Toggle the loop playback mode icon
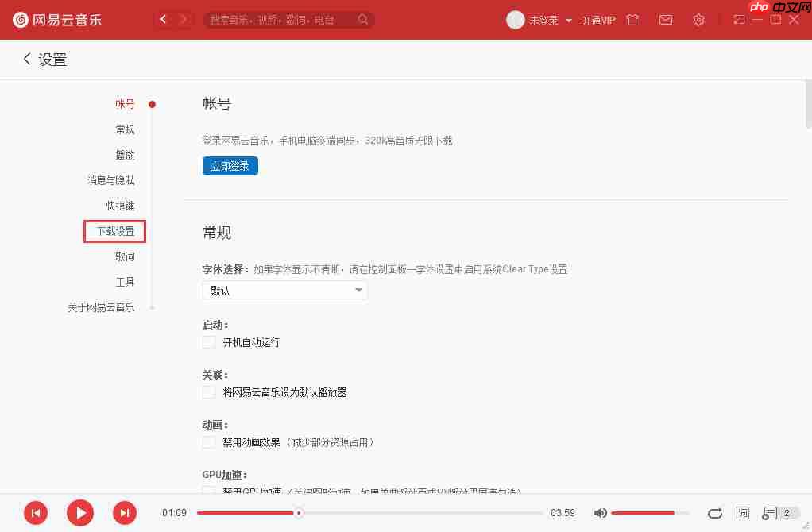This screenshot has height=532, width=812. coord(714,513)
